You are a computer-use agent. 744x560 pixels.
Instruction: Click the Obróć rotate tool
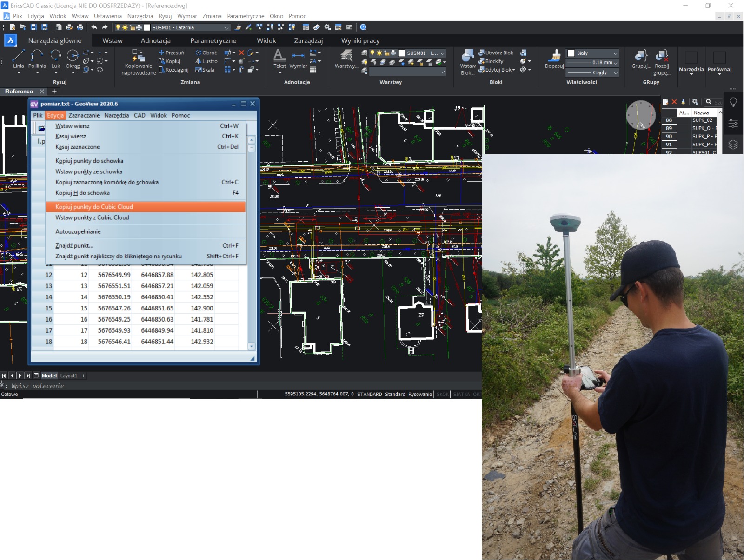click(206, 53)
